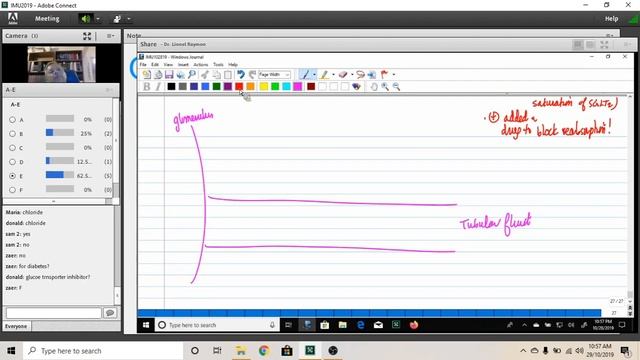Screen dimensions: 640x360
Task: Open the A-E poll pod options menu
Action: (x=109, y=90)
